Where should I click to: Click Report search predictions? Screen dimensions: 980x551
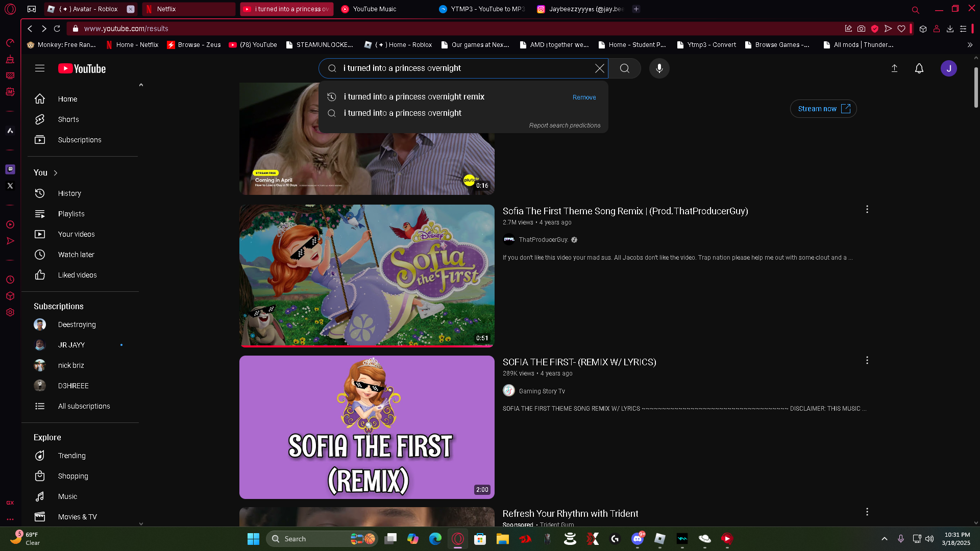point(565,126)
